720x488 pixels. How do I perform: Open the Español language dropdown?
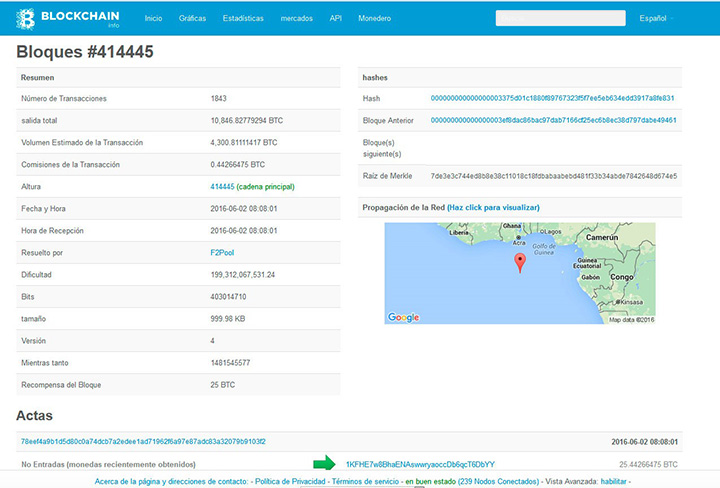click(655, 18)
